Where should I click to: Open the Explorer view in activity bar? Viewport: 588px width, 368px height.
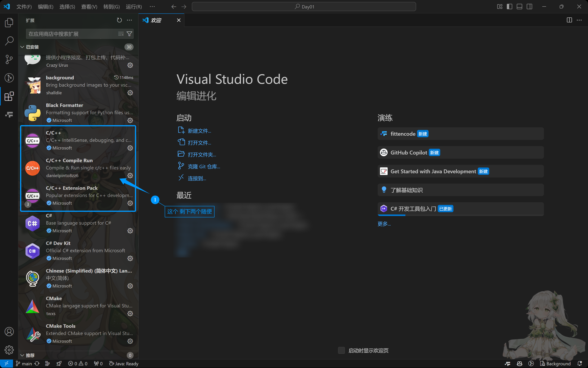(9, 22)
